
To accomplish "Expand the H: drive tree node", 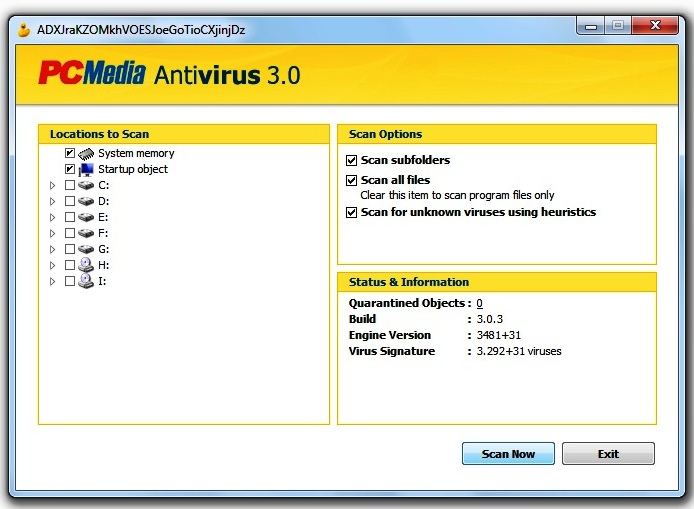I will (x=52, y=266).
